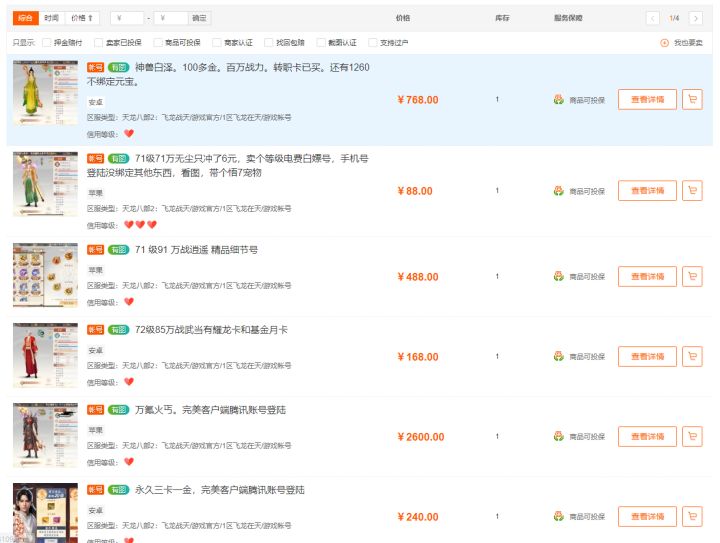Focus the minimum price input field

(x=127, y=18)
